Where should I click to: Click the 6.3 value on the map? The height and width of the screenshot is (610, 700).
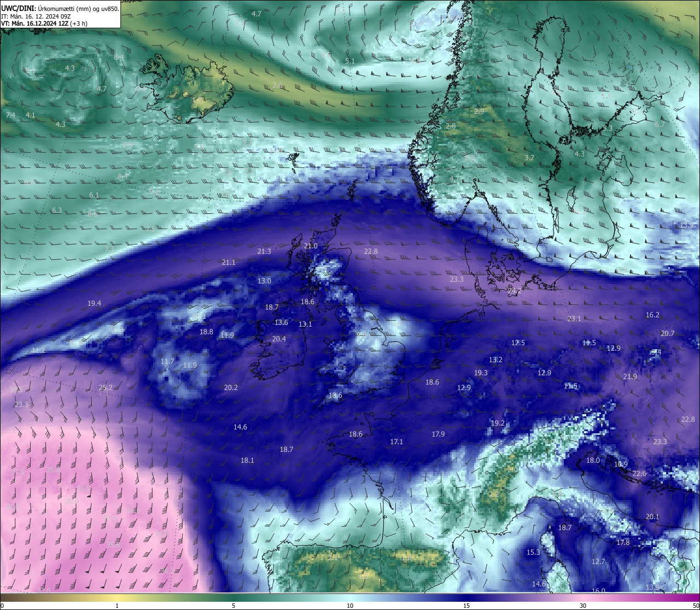(56, 210)
